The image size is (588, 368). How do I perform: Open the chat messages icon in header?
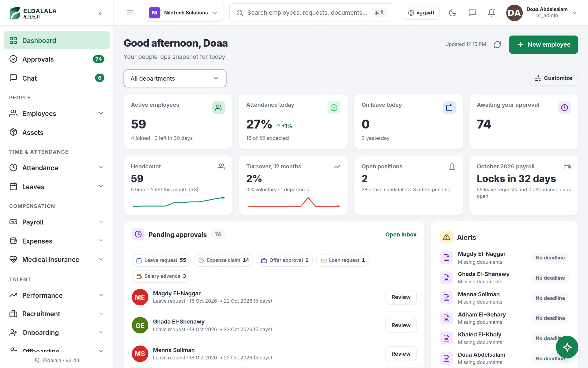coord(472,13)
